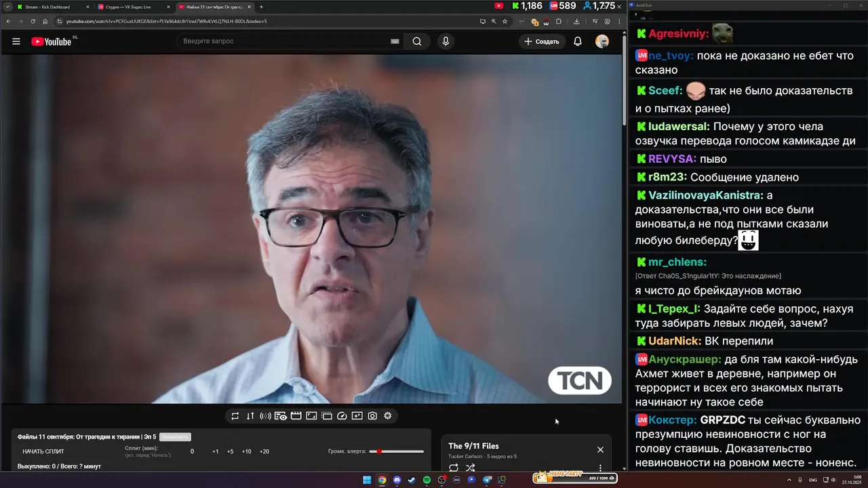Open the YouTube hamburger guide menu
The height and width of the screenshot is (488, 868).
click(x=16, y=41)
